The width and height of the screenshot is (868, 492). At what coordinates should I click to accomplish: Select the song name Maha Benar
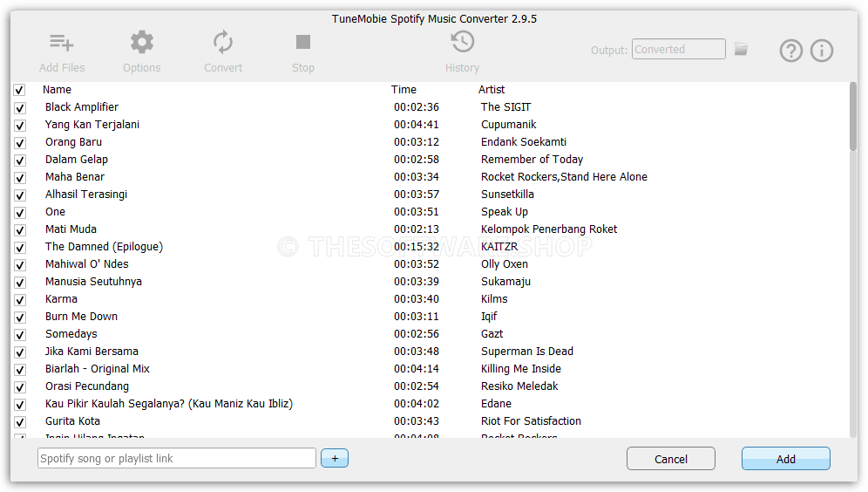[x=75, y=177]
